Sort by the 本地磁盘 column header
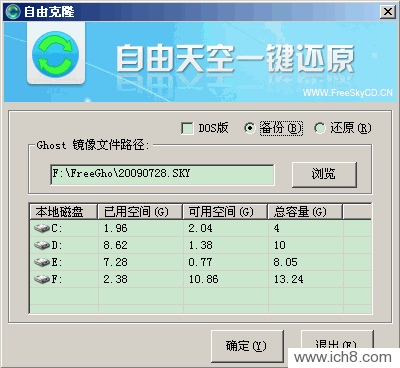 [x=63, y=212]
